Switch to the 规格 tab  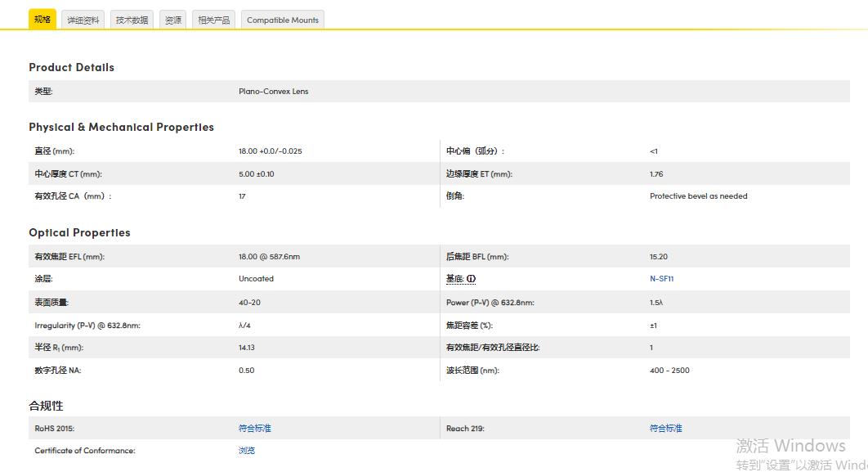[x=43, y=20]
